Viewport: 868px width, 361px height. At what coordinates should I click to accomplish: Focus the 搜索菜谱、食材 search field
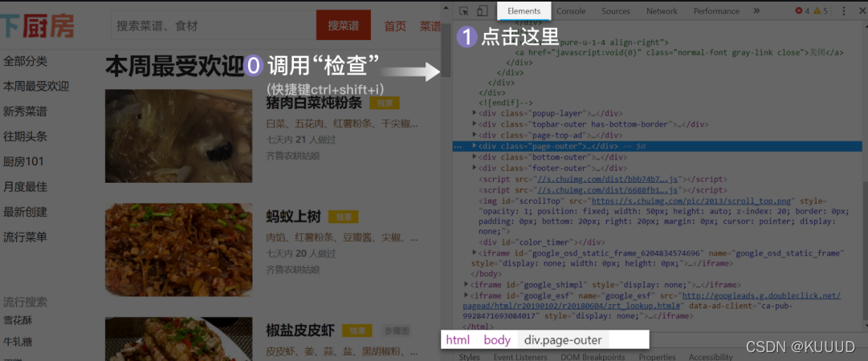click(214, 26)
